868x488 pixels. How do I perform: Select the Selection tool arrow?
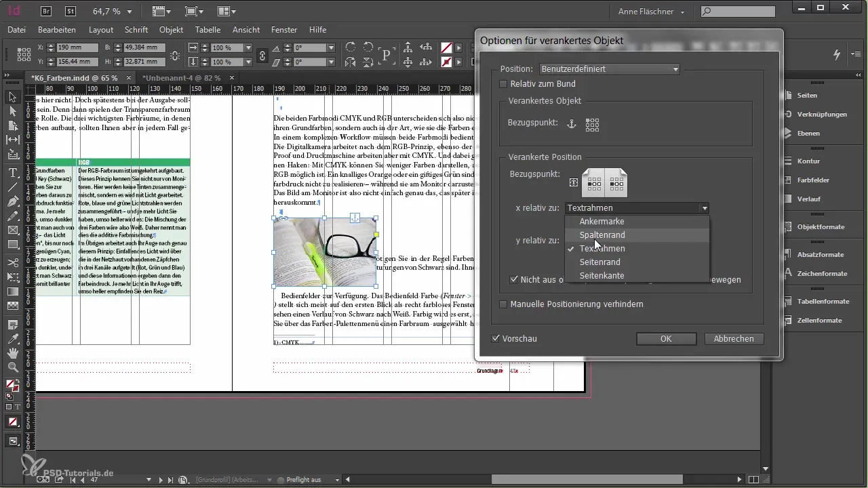[12, 98]
